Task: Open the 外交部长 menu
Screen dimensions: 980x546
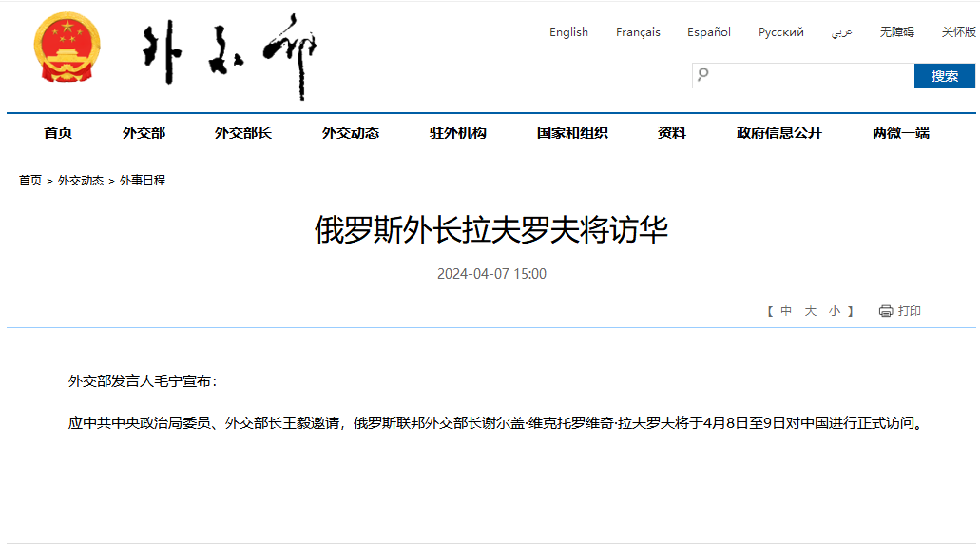Action: [243, 133]
